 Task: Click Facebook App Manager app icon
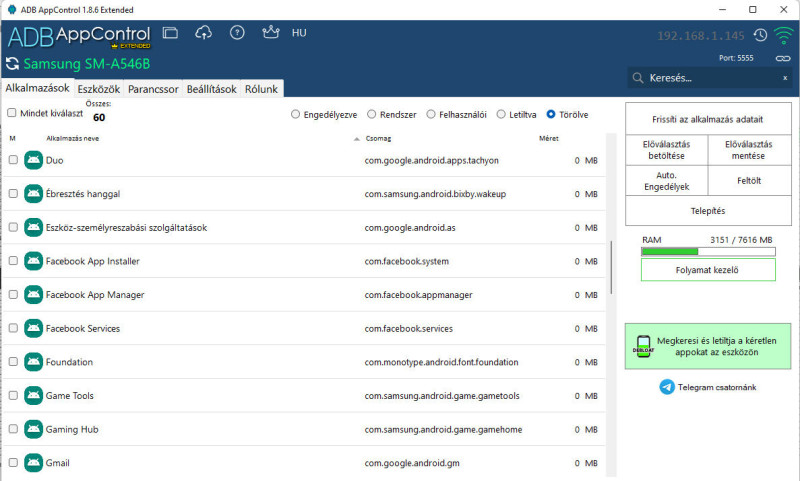point(34,295)
